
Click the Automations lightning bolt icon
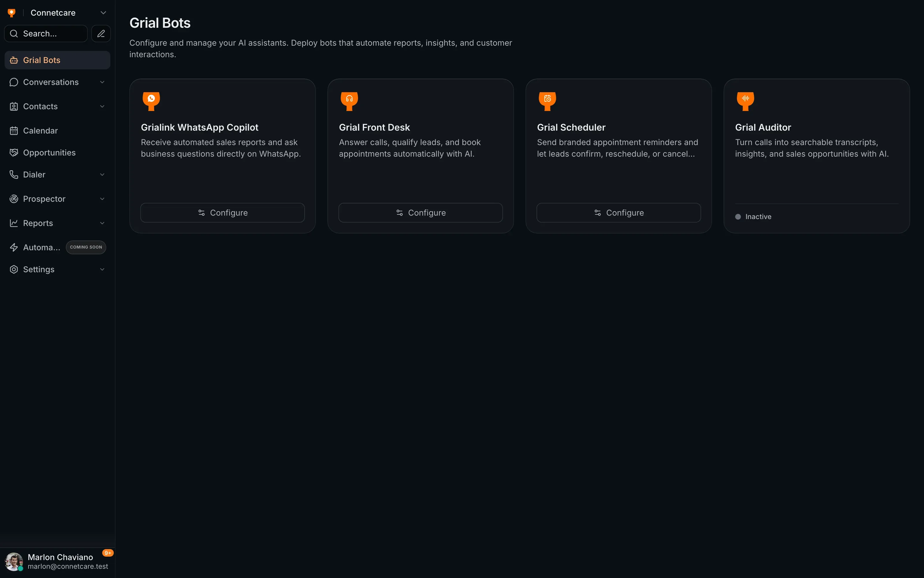pos(14,248)
